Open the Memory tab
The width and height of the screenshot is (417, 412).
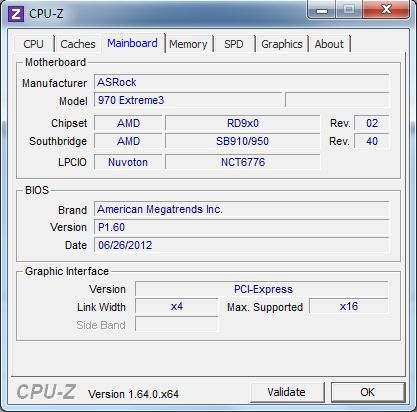click(x=188, y=44)
